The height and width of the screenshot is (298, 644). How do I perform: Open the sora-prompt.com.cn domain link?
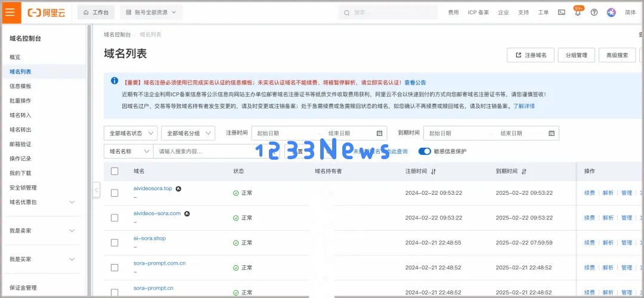point(159,263)
